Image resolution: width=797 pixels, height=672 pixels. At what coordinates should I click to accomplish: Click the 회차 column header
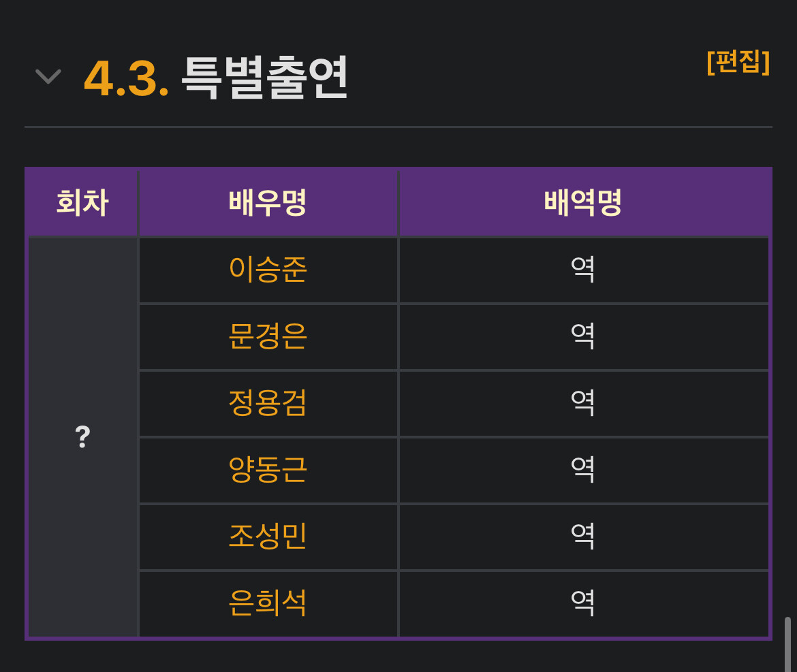[x=82, y=203]
